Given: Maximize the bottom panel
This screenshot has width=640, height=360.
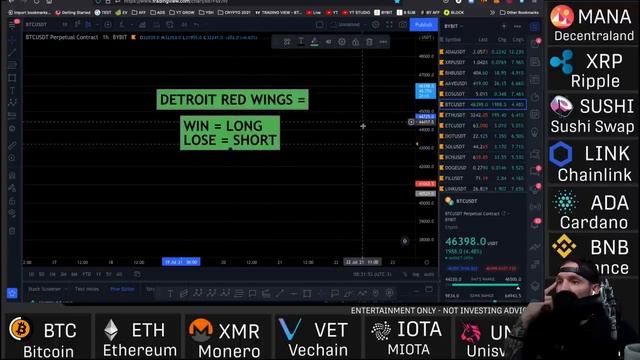Looking at the screenshot, I should tap(429, 289).
